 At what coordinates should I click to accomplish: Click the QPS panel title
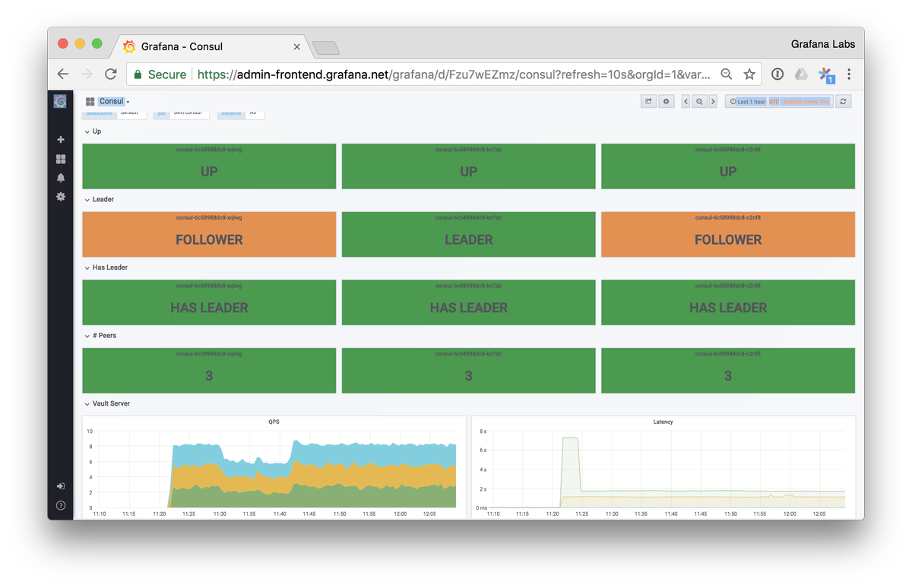click(x=274, y=422)
